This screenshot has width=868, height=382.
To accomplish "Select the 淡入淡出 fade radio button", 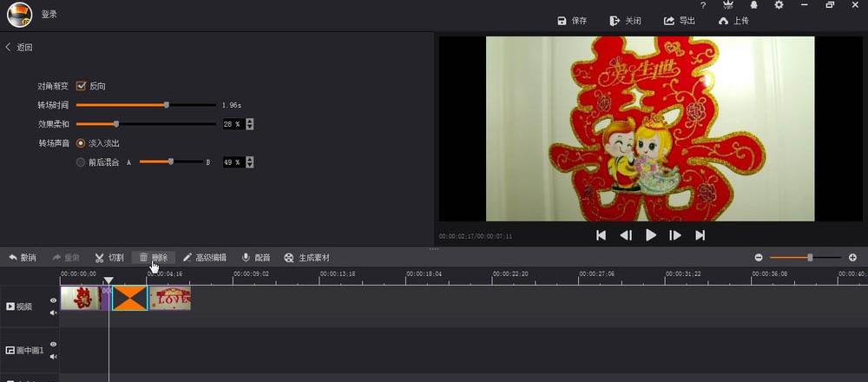I will click(81, 143).
